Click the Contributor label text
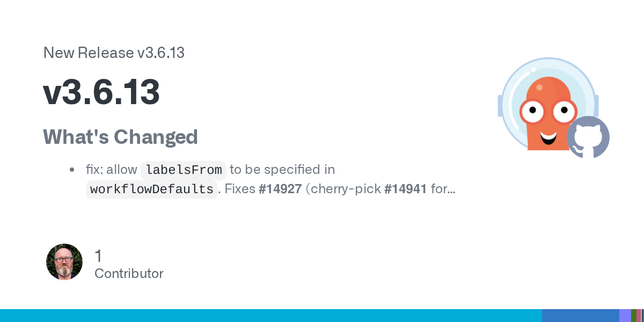This screenshot has width=644, height=322. click(129, 273)
